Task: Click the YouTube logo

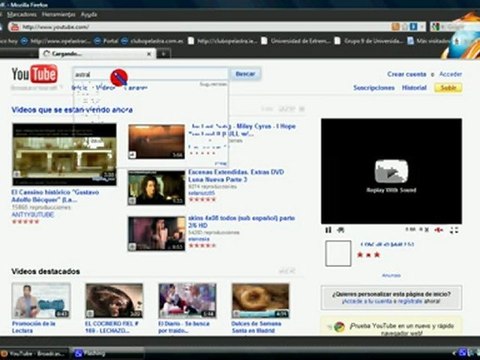Action: [34, 74]
